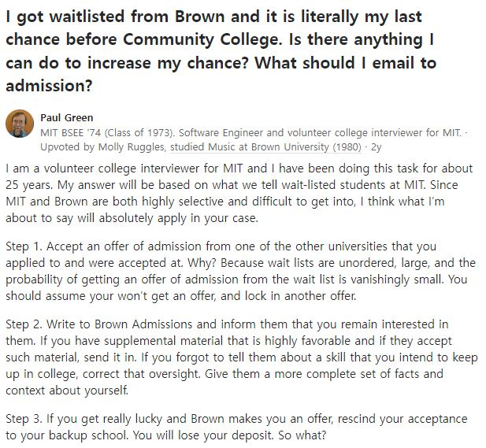Screen dimensions: 486x448
Task: Click the 2y answer timestamp
Action: coord(376,147)
